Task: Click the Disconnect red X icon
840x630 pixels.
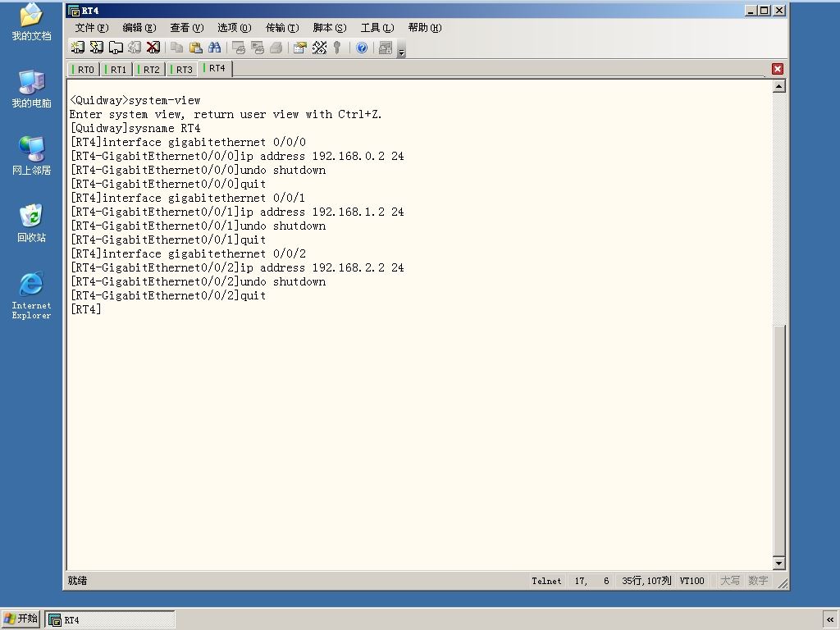Action: (153, 48)
